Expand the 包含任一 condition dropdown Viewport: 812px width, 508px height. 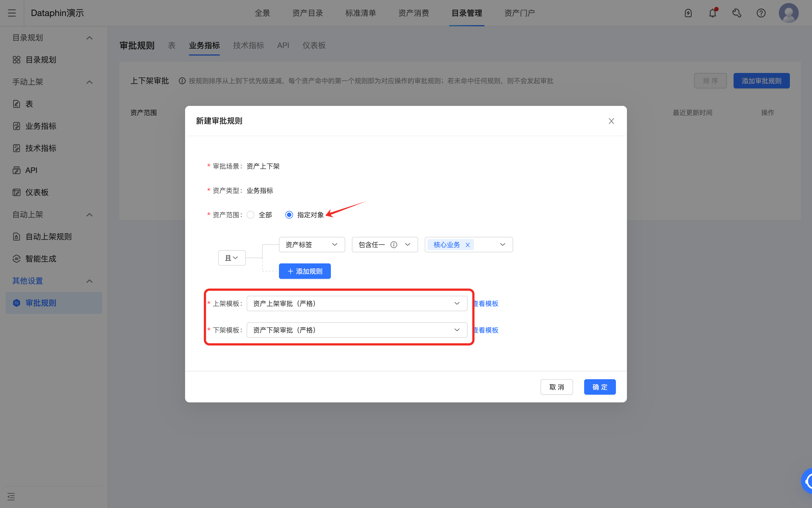pos(384,244)
